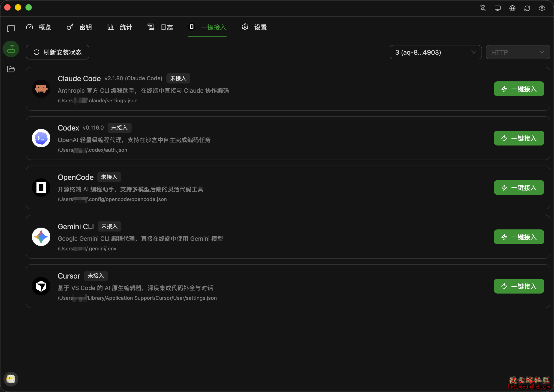
Task: Click the unpin icon in title bar
Action: click(483, 8)
